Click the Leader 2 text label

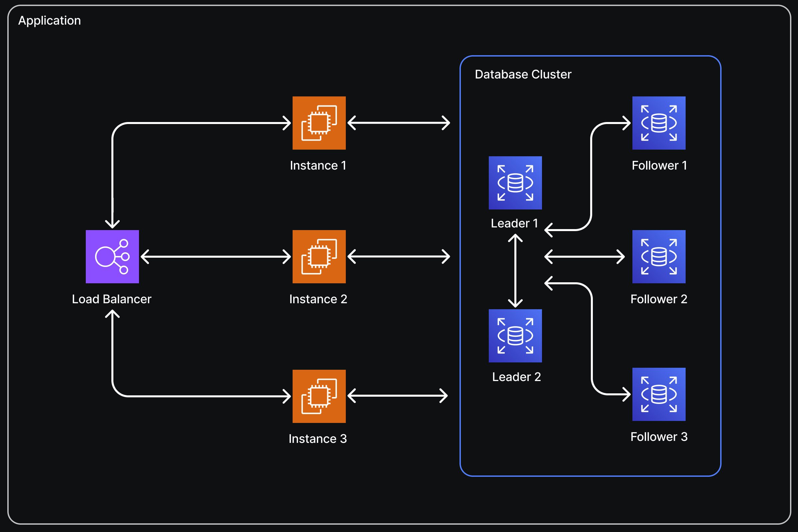click(516, 377)
